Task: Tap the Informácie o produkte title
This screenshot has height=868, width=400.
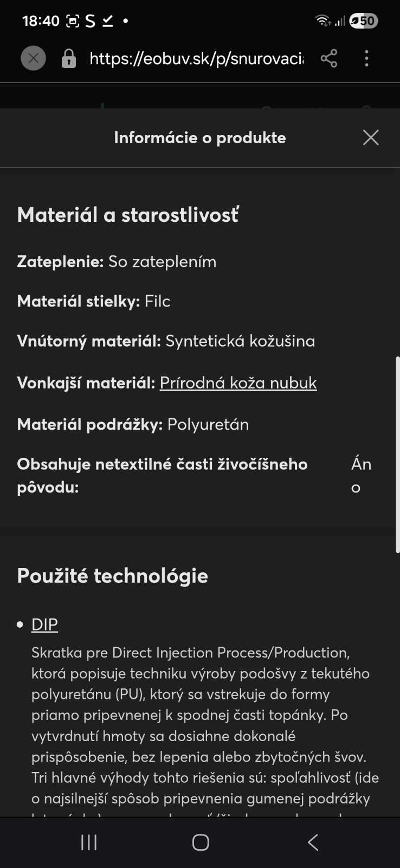Action: pyautogui.click(x=199, y=138)
